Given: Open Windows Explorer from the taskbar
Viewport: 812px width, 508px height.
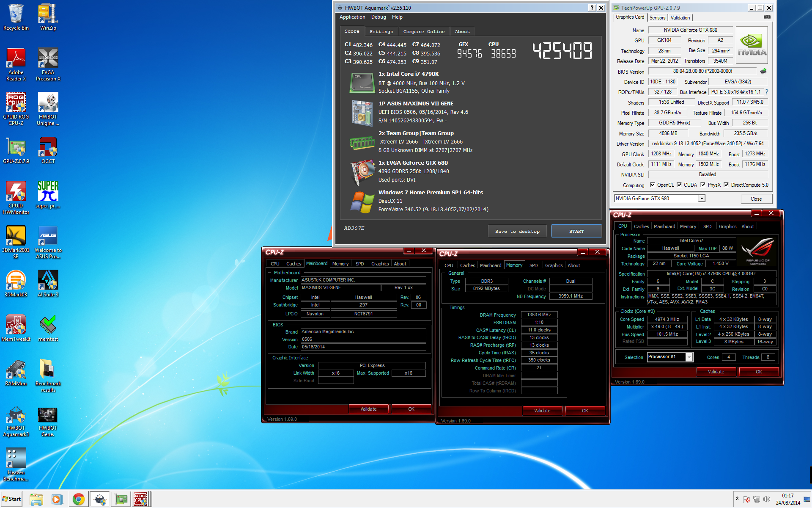Looking at the screenshot, I should pyautogui.click(x=37, y=500).
